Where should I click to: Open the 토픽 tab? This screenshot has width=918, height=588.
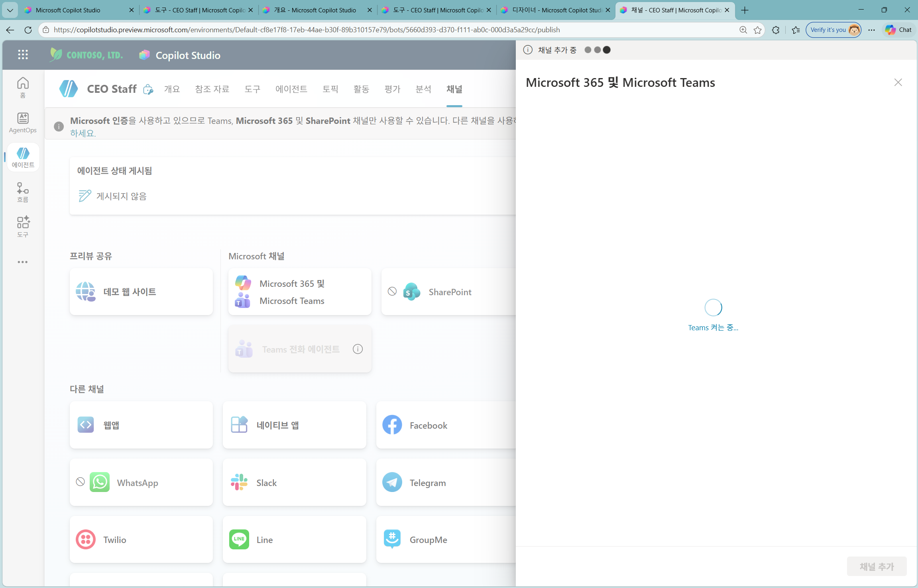[x=330, y=89]
